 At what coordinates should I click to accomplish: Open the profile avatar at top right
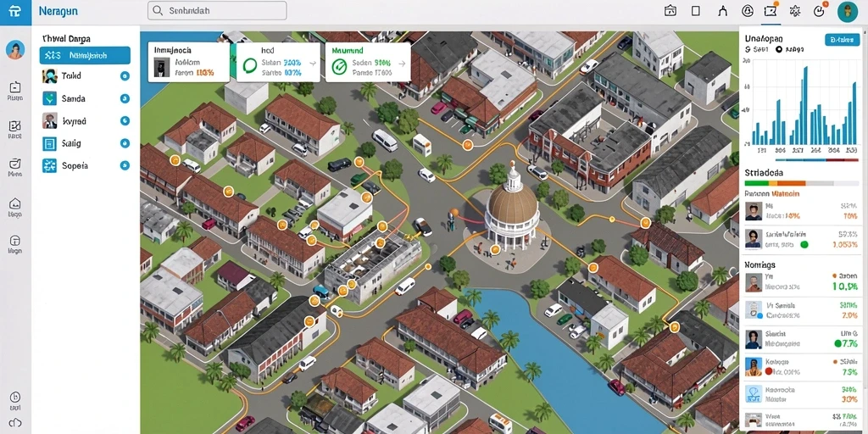[848, 12]
